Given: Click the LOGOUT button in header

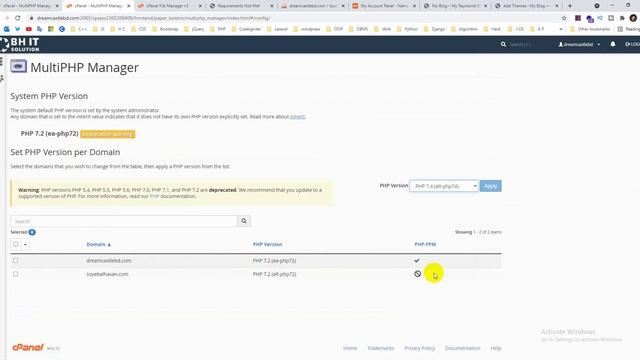Looking at the screenshot, I should [632, 44].
